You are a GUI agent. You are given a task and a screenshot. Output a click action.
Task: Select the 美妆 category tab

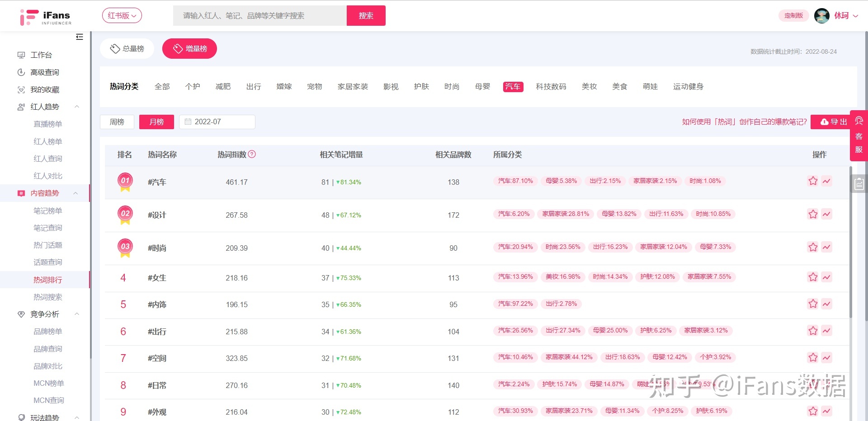point(589,86)
